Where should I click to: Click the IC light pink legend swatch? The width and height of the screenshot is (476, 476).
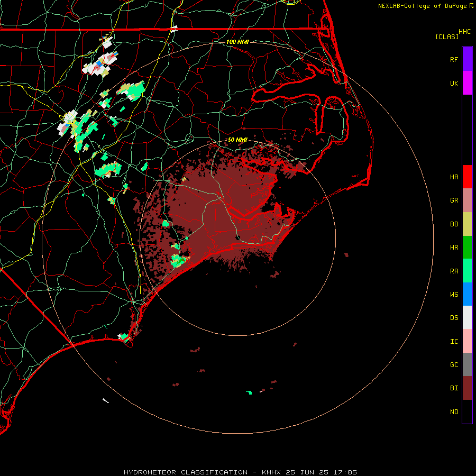[467, 341]
